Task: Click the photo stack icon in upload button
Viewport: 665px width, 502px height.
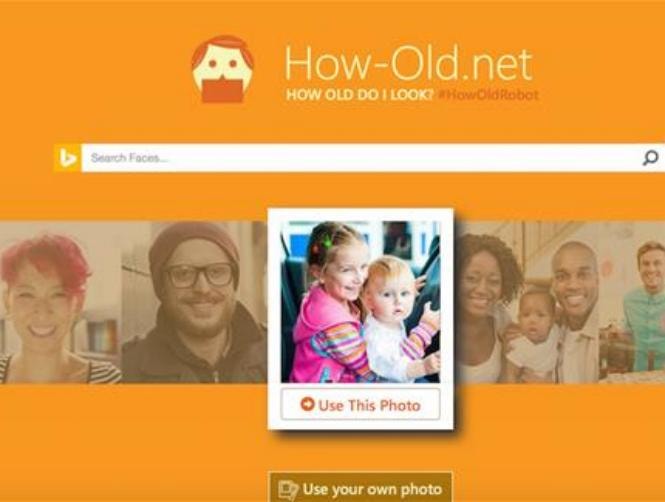Action: point(288,490)
